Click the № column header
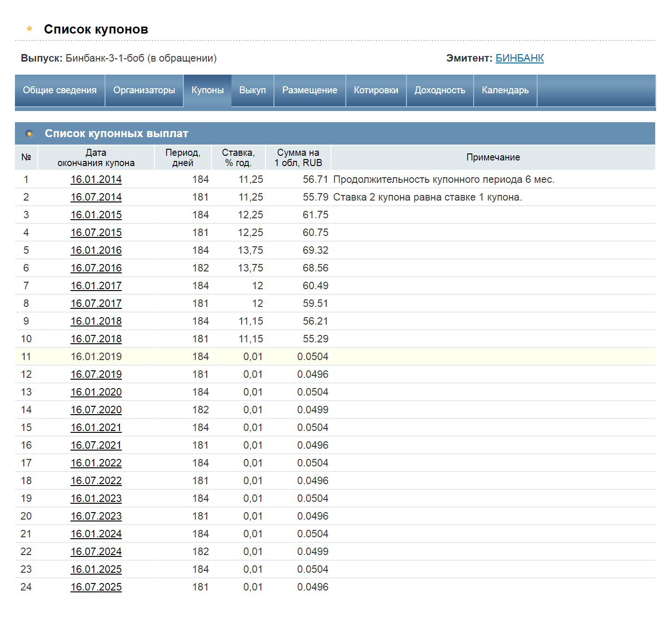 click(x=26, y=158)
